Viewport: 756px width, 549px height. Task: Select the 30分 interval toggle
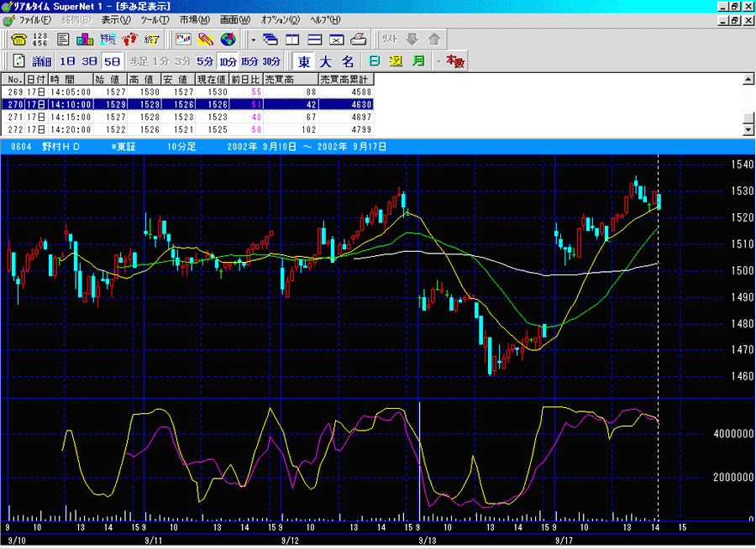click(x=271, y=61)
